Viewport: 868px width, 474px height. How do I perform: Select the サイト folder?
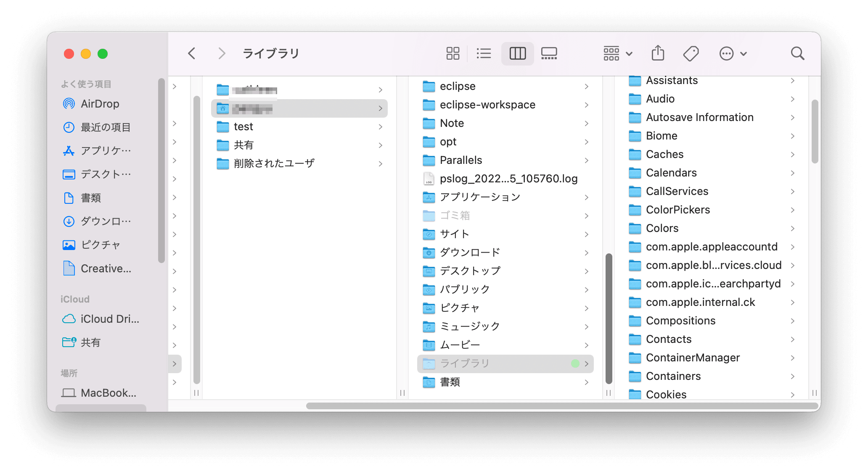click(505, 234)
